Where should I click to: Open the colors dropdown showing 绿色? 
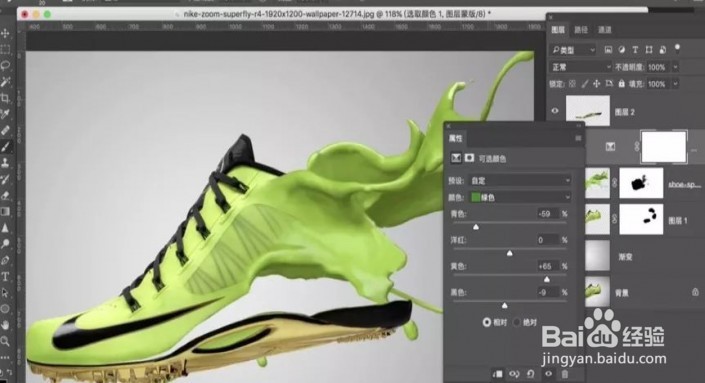point(520,197)
